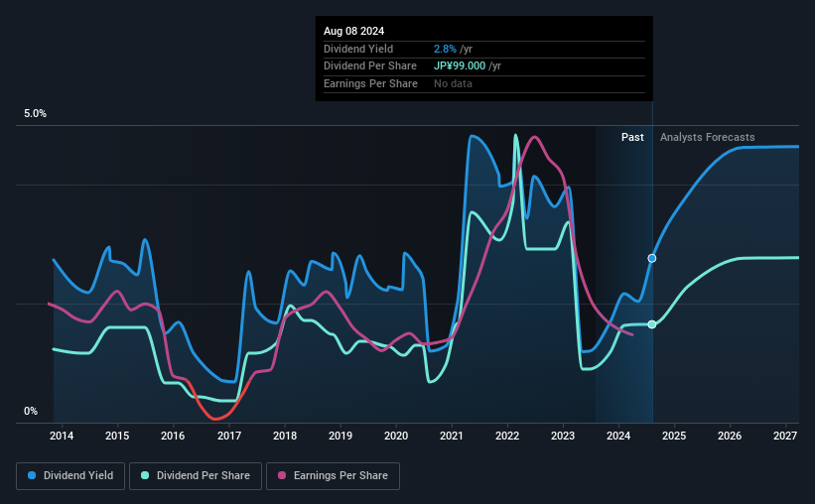Toggle the Earnings Per Share legend button
815x504 pixels.
coord(334,476)
